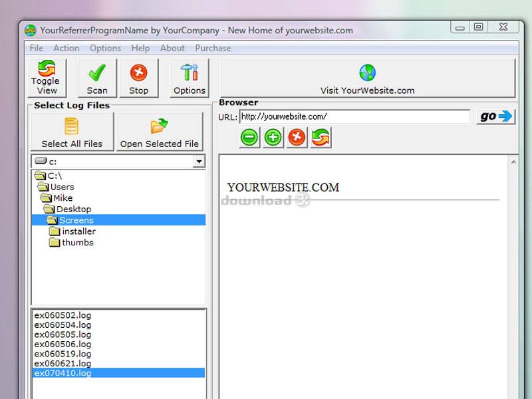Select log file ex060506.log
This screenshot has height=399, width=532.
[x=63, y=344]
